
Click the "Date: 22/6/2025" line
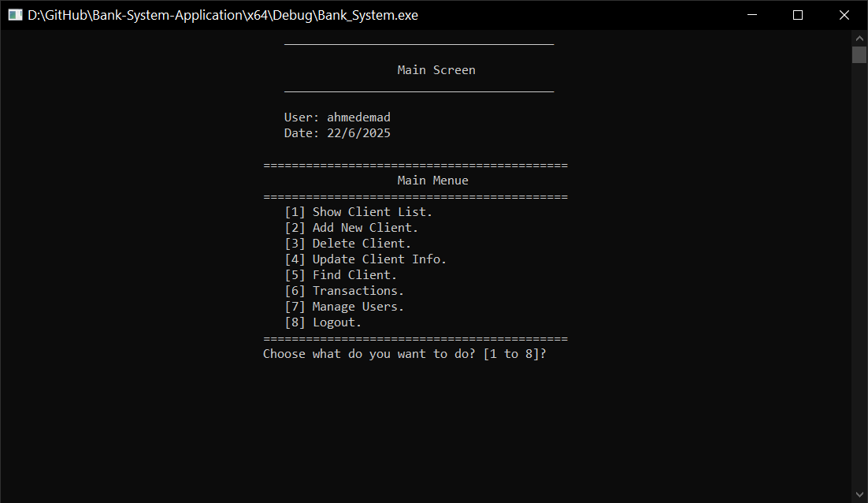pyautogui.click(x=337, y=133)
